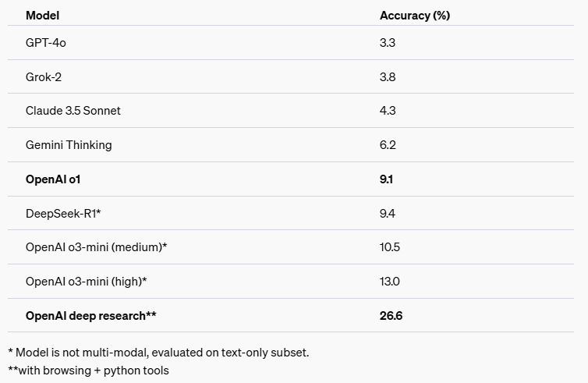
Task: Select the GPT-4o model name
Action: (46, 43)
